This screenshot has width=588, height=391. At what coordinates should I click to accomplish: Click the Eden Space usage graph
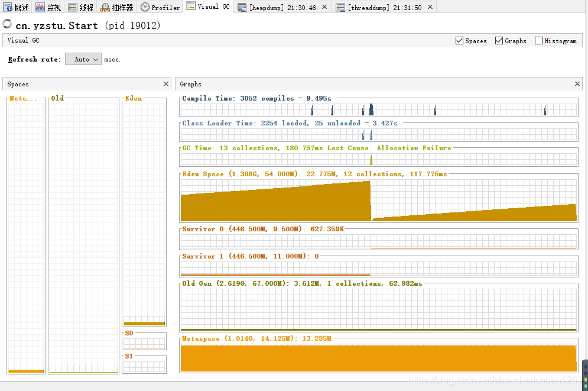tap(379, 200)
